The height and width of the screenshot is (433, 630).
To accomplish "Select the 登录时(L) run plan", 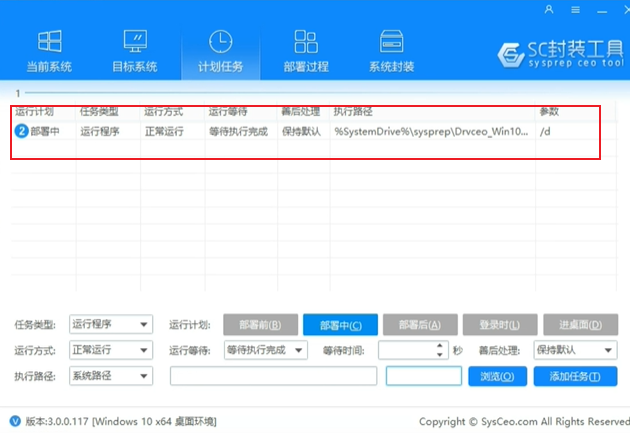I will [x=500, y=325].
